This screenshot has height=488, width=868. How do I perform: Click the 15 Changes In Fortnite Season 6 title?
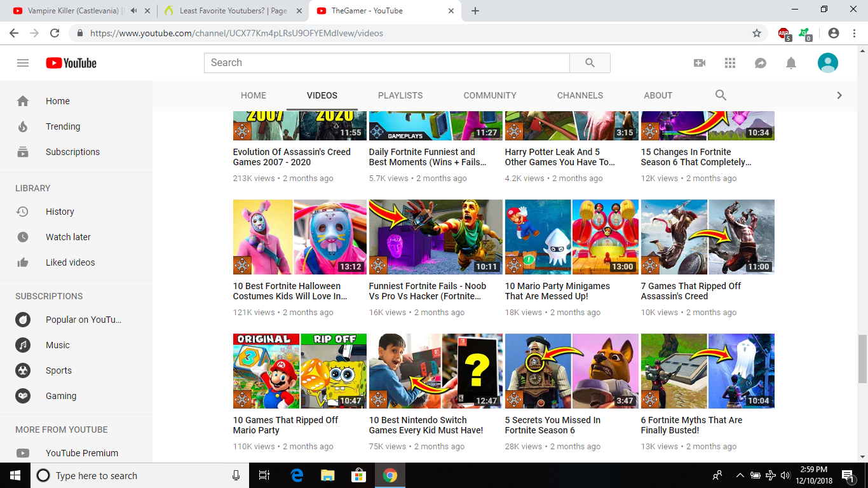click(696, 157)
